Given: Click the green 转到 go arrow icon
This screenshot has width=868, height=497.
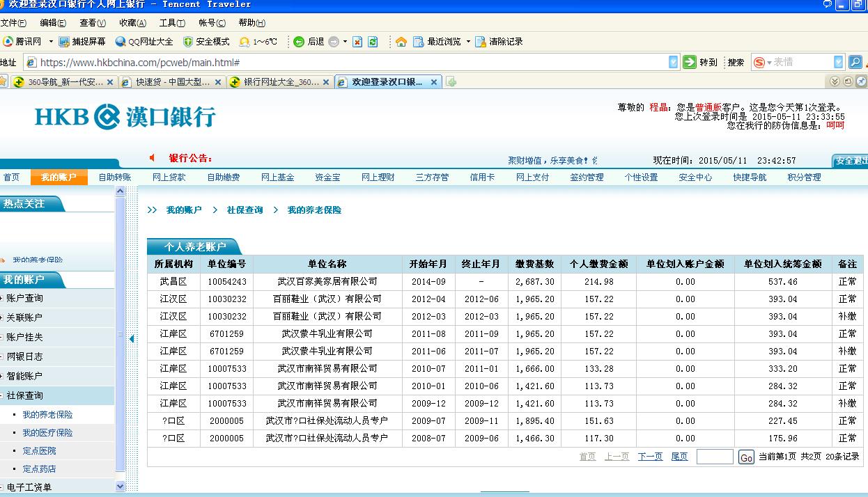Looking at the screenshot, I should coord(690,62).
